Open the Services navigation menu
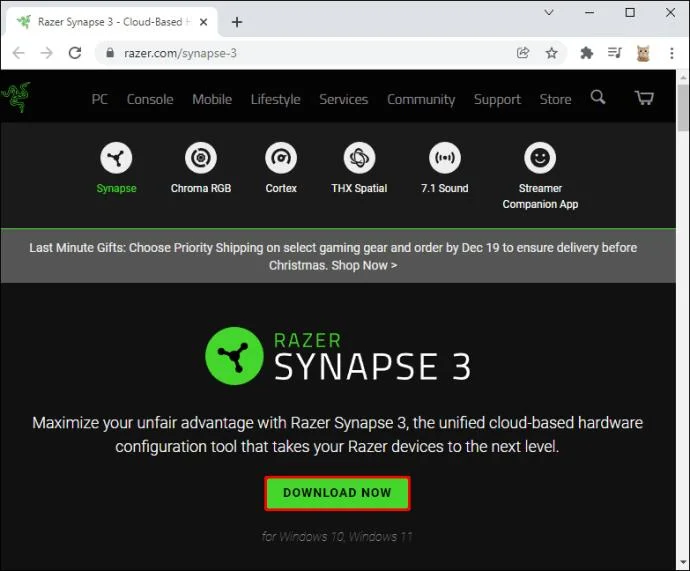Screen dimensions: 690x571 point(344,99)
